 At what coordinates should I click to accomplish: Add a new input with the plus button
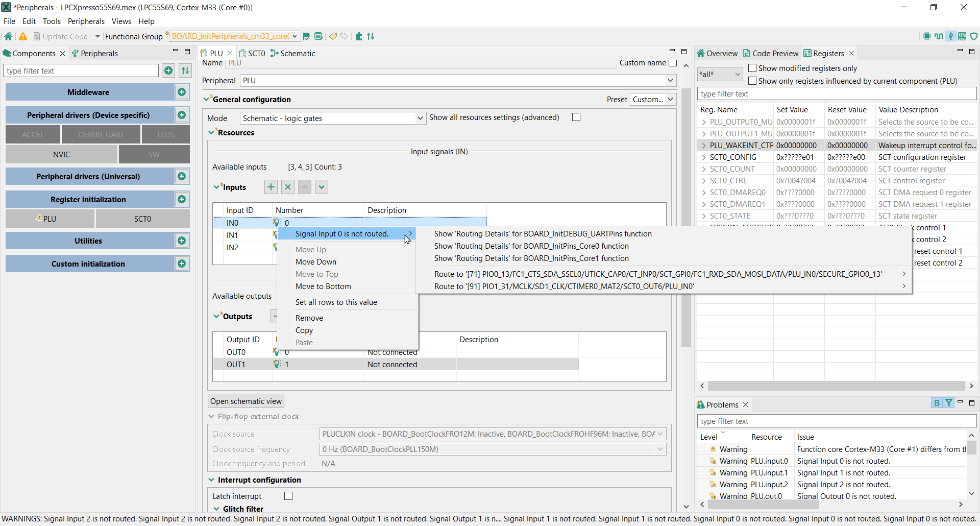(271, 187)
